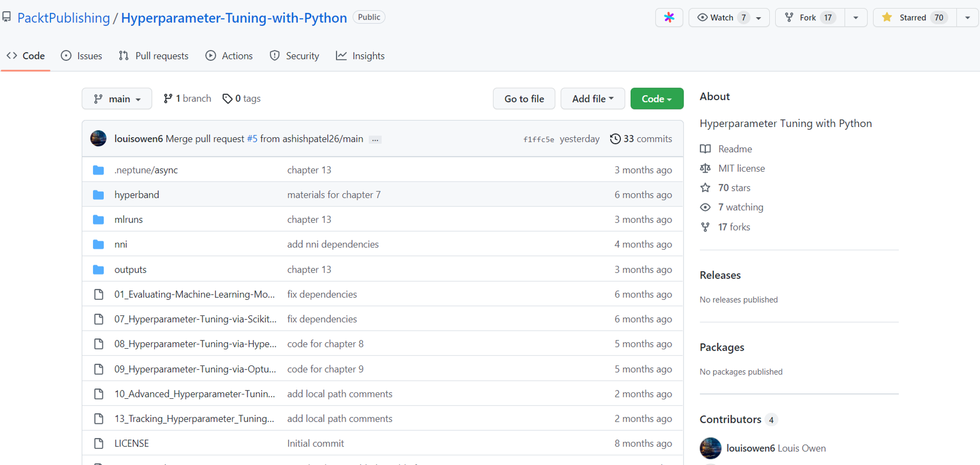
Task: Expand commit message ellipsis
Action: (375, 140)
